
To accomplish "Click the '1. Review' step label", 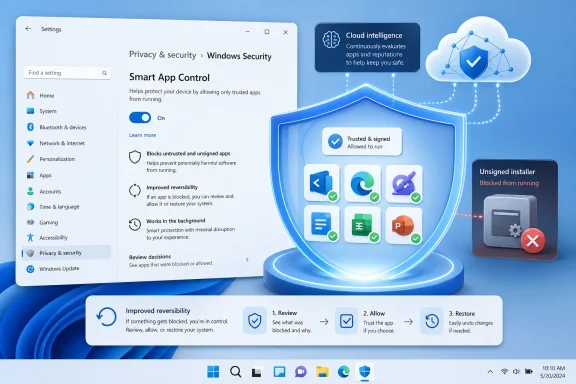I will 284,313.
